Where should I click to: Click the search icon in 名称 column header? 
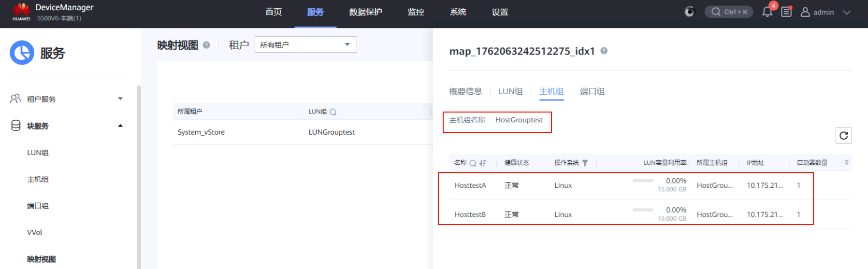[473, 163]
